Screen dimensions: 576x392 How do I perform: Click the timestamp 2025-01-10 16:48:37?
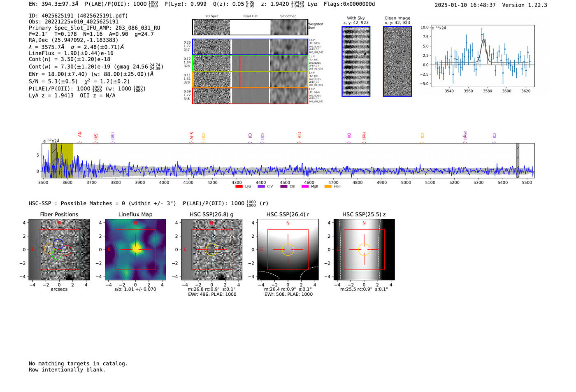pyautogui.click(x=465, y=5)
